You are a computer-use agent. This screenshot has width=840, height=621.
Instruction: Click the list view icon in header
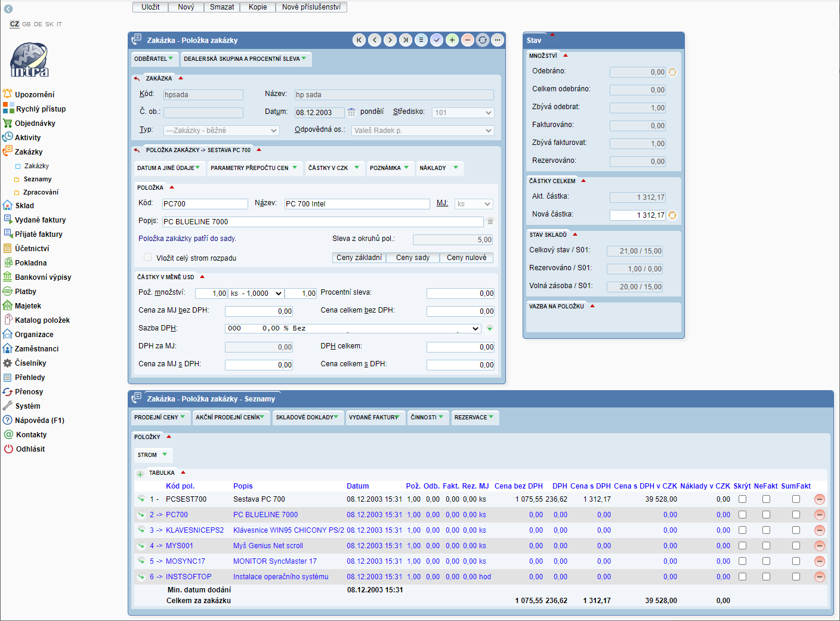point(421,40)
